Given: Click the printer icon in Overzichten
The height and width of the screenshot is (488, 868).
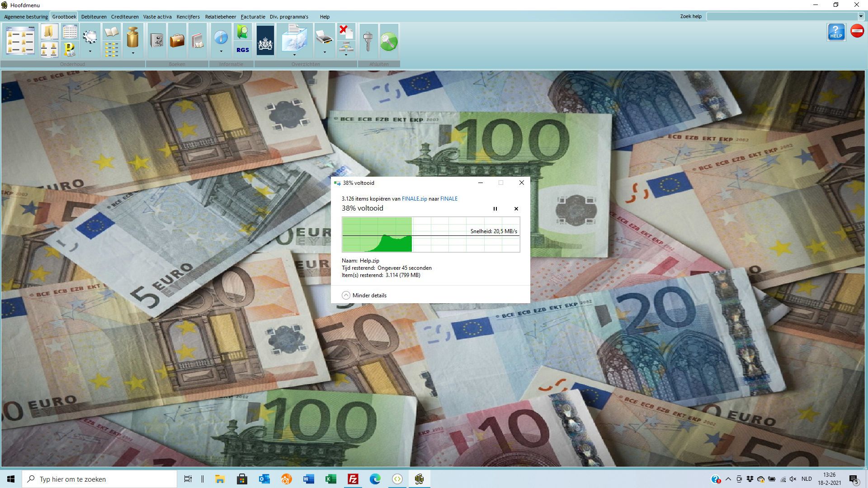Looking at the screenshot, I should [324, 37].
